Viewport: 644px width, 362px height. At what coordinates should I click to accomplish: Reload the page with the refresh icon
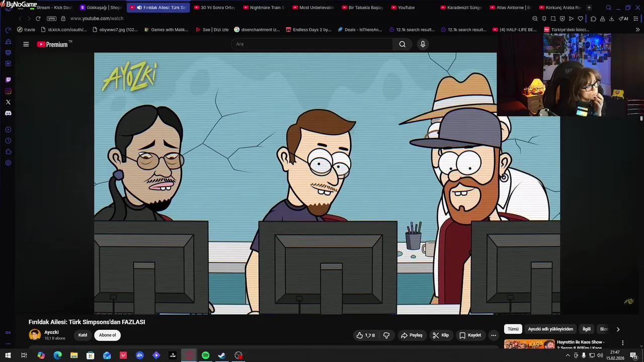tap(38, 19)
